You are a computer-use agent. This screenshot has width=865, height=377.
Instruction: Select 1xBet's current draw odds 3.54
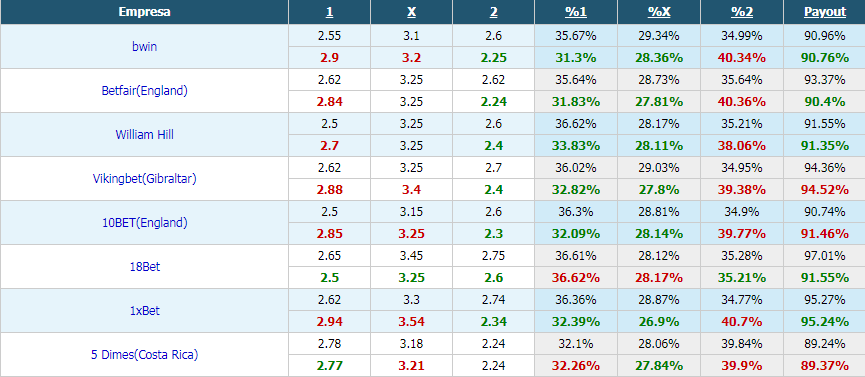click(x=412, y=322)
